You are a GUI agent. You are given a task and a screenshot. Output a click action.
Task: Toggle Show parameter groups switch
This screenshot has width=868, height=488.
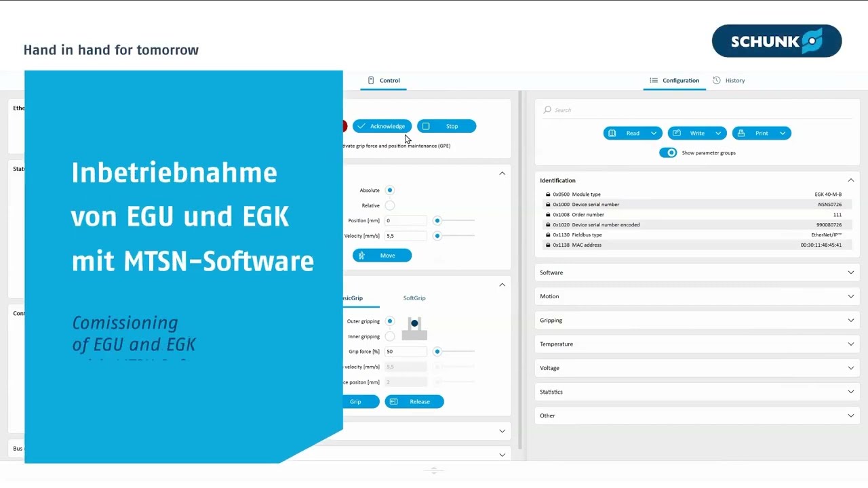[x=668, y=152]
